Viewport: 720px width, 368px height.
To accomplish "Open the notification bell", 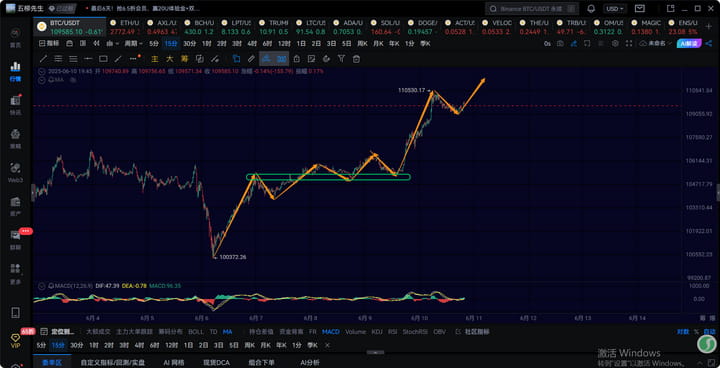I will tap(591, 9).
